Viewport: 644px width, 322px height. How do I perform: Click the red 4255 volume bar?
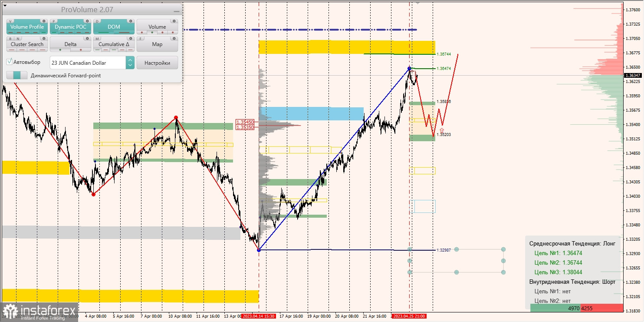tap(601, 308)
